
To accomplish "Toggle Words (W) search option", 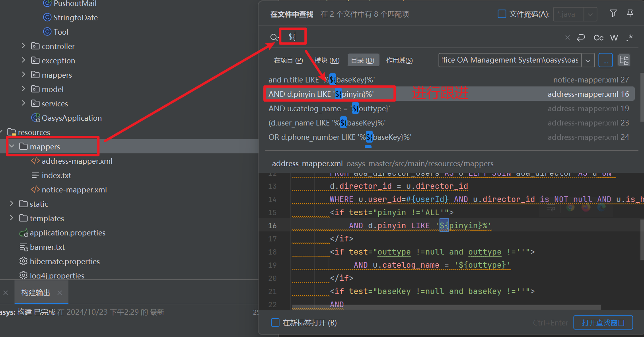I will click(x=614, y=37).
